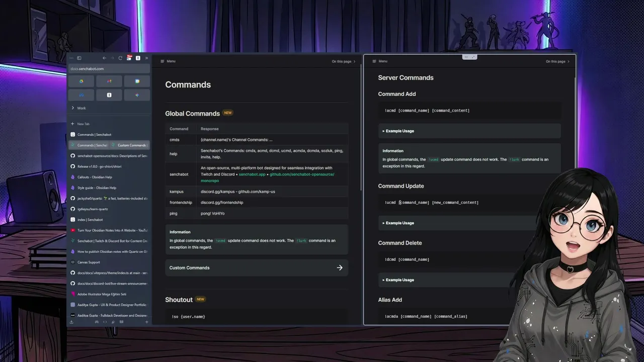Go forward with the right arrow button
The width and height of the screenshot is (644, 362).
pos(112,58)
